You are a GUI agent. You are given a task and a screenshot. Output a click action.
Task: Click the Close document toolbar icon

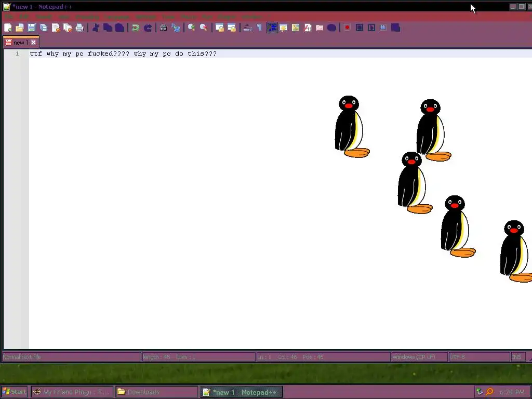56,28
